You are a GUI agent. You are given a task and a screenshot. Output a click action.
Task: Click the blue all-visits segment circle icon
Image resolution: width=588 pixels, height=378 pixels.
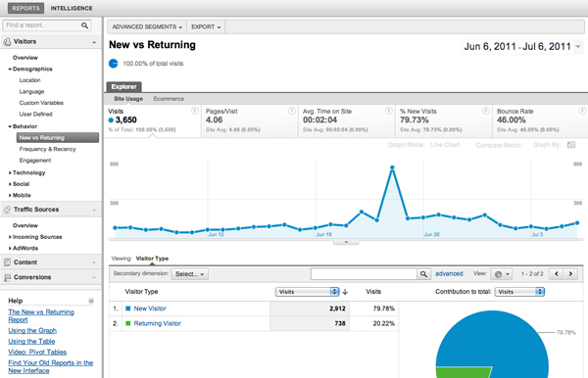tap(114, 64)
